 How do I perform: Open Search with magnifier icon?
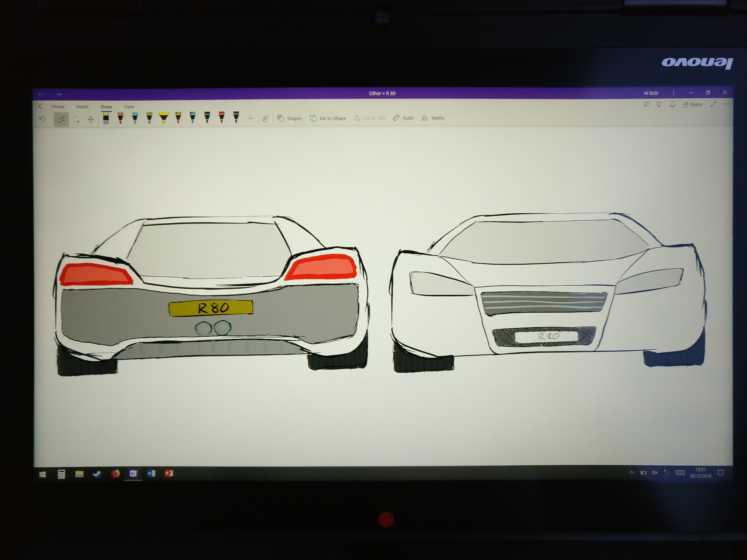tap(646, 104)
